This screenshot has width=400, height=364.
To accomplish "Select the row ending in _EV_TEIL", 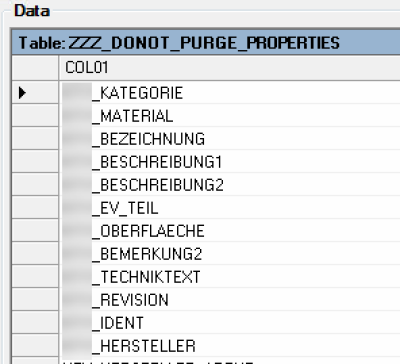I will 230,207.
